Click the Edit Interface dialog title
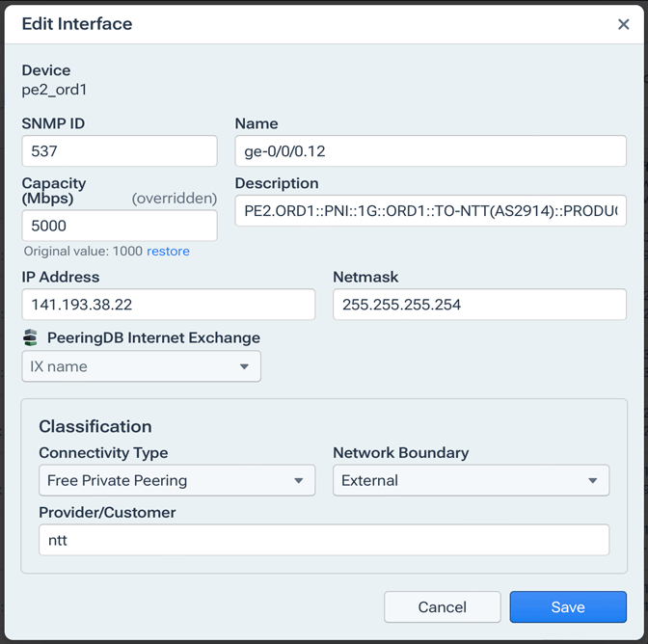Image resolution: width=648 pixels, height=644 pixels. click(x=77, y=24)
